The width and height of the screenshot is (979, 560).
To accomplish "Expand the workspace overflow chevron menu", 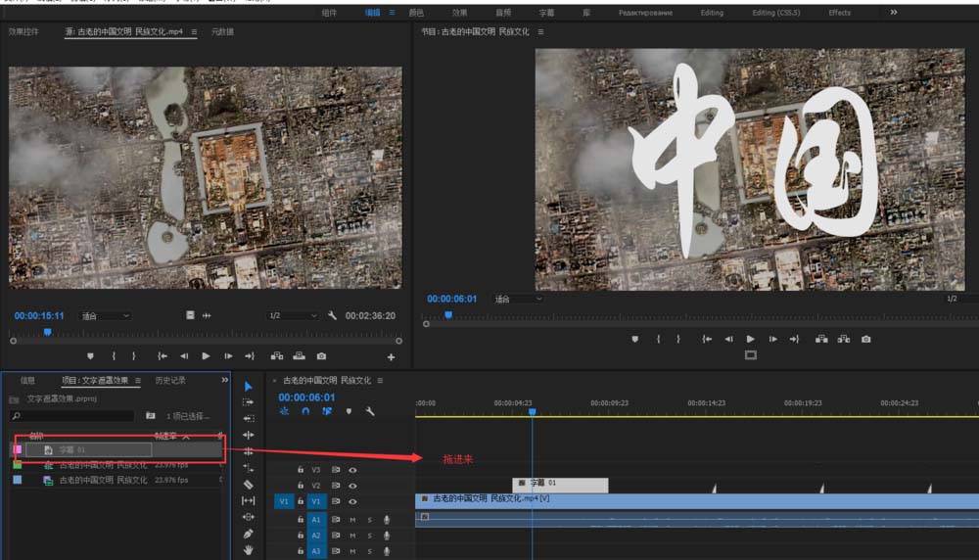I will click(x=893, y=13).
